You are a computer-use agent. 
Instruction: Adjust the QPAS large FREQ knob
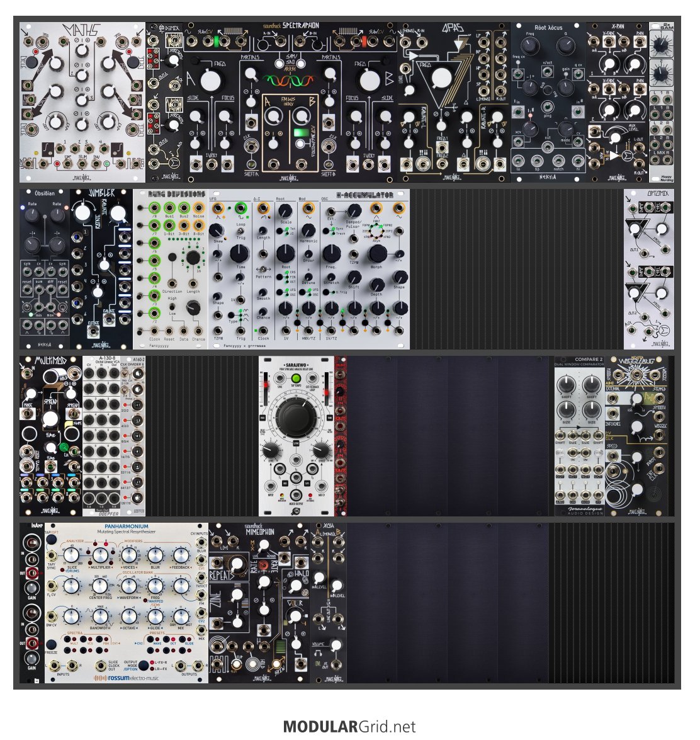pos(441,78)
